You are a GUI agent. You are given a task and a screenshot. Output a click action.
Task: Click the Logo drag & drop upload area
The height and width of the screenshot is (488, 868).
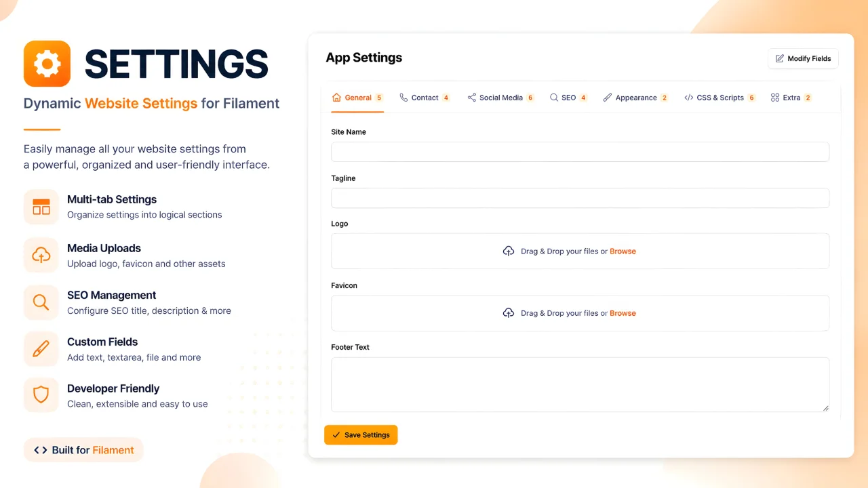coord(580,251)
